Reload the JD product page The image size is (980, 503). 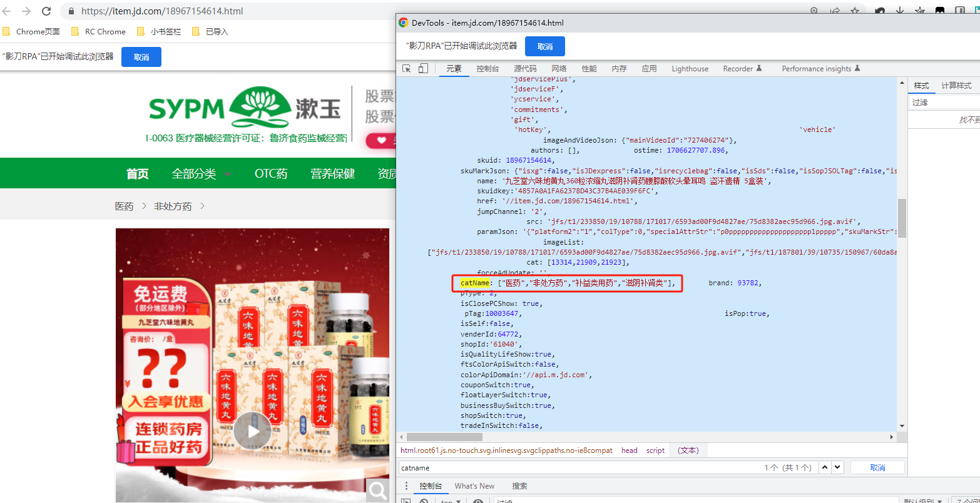[x=46, y=11]
